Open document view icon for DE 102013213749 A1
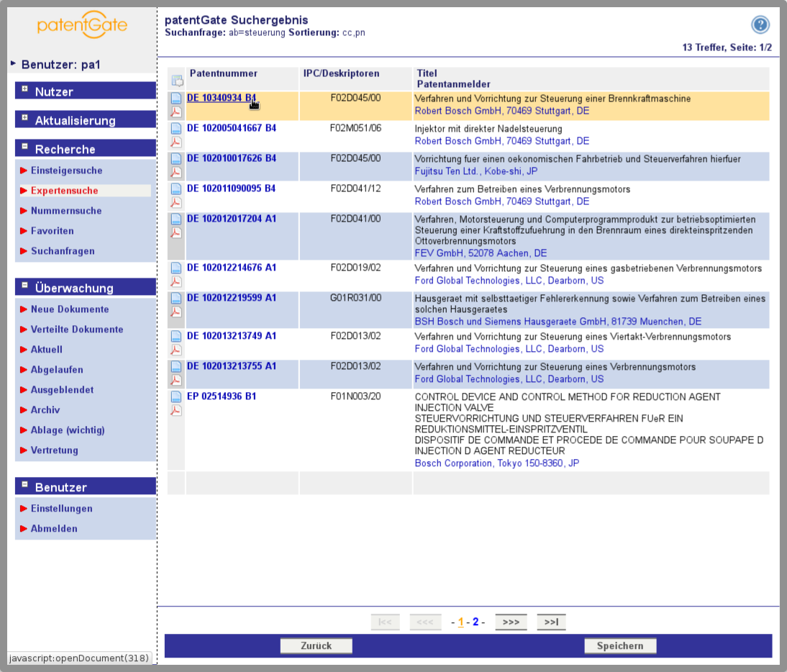 176,336
